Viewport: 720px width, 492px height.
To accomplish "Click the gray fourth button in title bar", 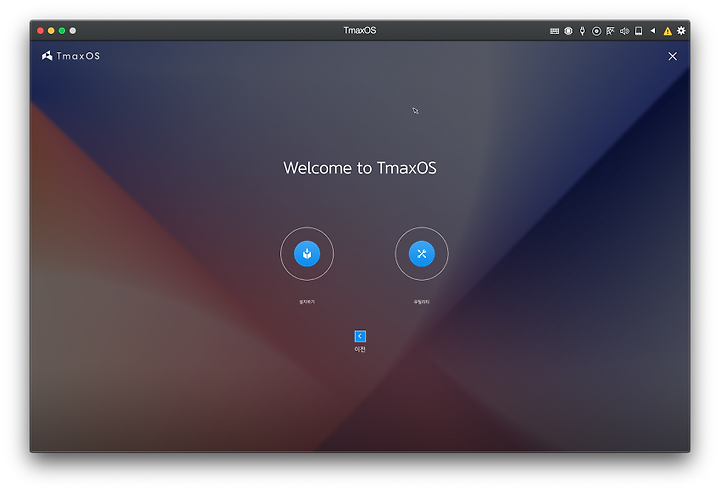I will coord(73,31).
